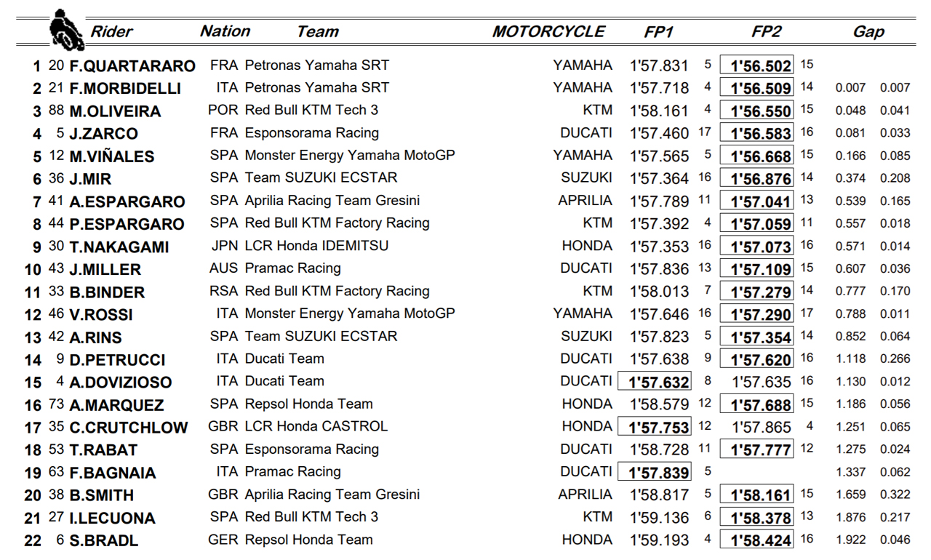Screen dimensions: 931x560
Task: Select the Rider column header
Action: point(112,31)
